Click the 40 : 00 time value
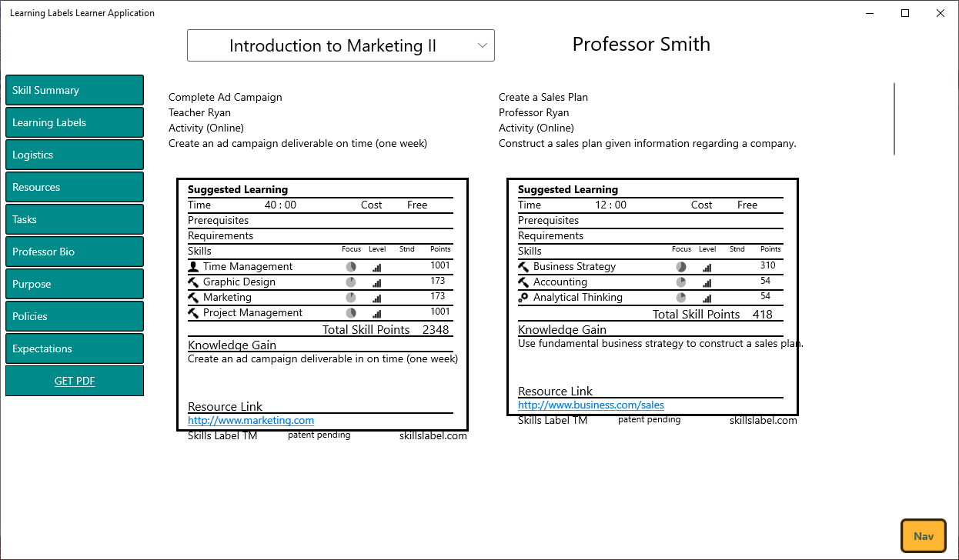This screenshot has height=560, width=959. [280, 205]
